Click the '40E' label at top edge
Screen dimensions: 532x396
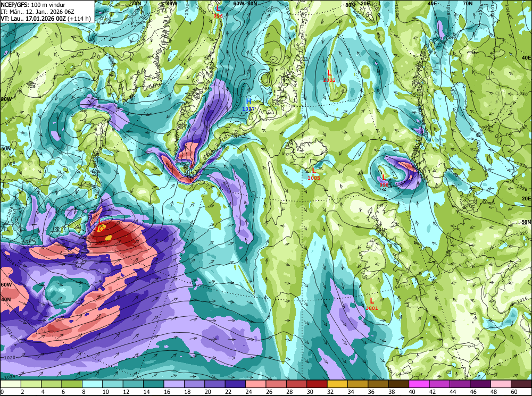point(432,3)
